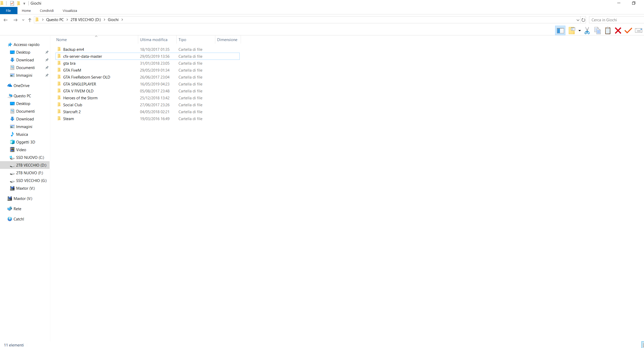Click the red X Delete icon
Image resolution: width=644 pixels, height=348 pixels.
[618, 31]
